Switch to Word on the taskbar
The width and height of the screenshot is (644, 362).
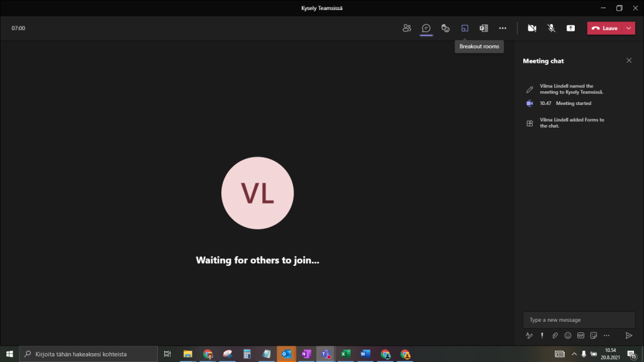point(365,354)
